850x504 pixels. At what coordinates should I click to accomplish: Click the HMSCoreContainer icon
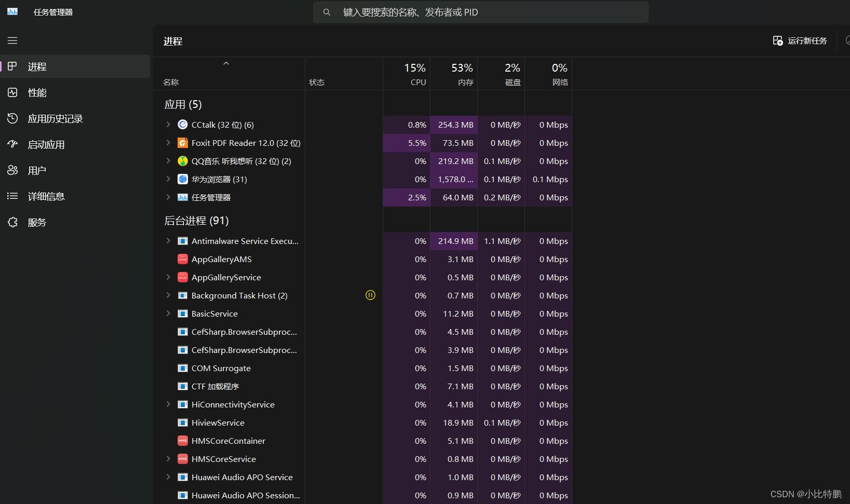[x=183, y=441]
